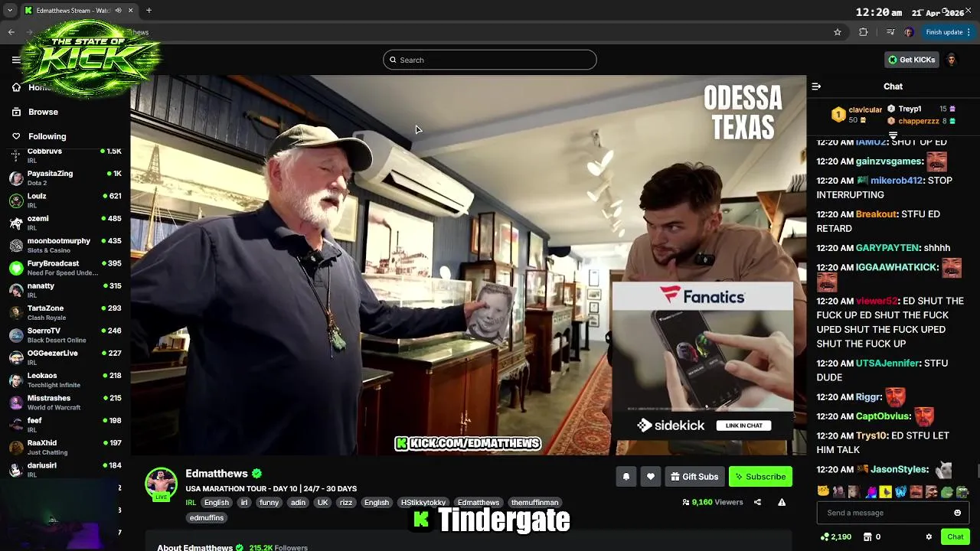
Task: Open the media control icon in the toolbar
Action: 890,32
